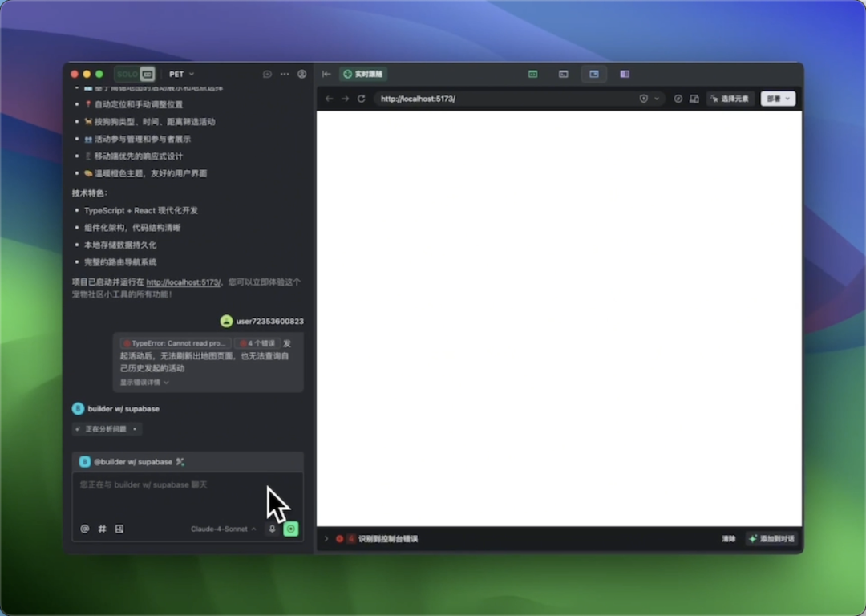Toggle the 选择元素 element selector
Screen dimensions: 866x616
730,99
